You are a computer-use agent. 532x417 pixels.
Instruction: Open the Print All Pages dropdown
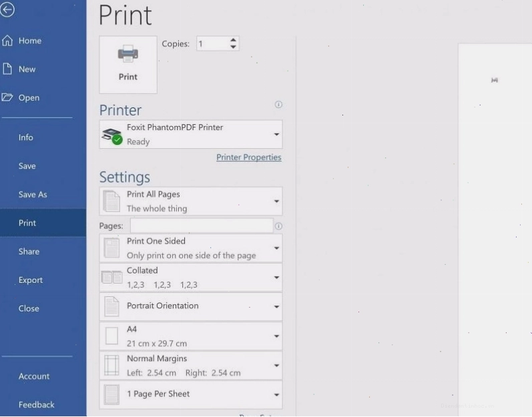click(191, 201)
